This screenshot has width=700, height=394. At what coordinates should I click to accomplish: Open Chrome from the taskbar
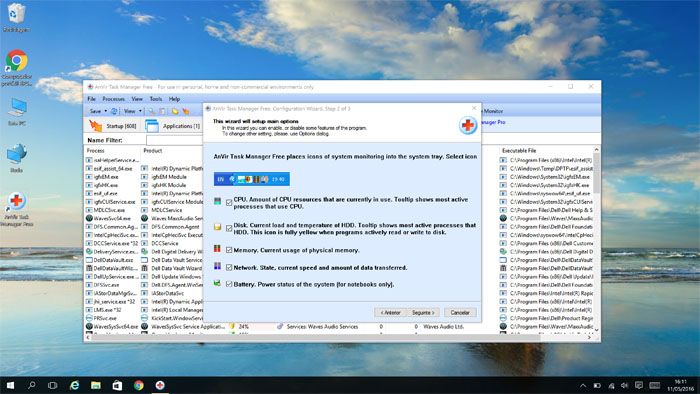pos(138,385)
